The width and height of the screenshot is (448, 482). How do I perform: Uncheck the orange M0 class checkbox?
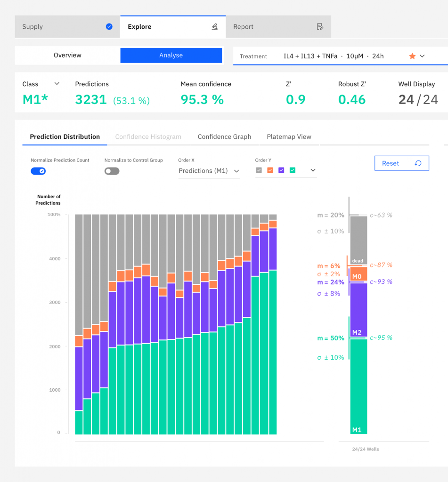point(270,170)
